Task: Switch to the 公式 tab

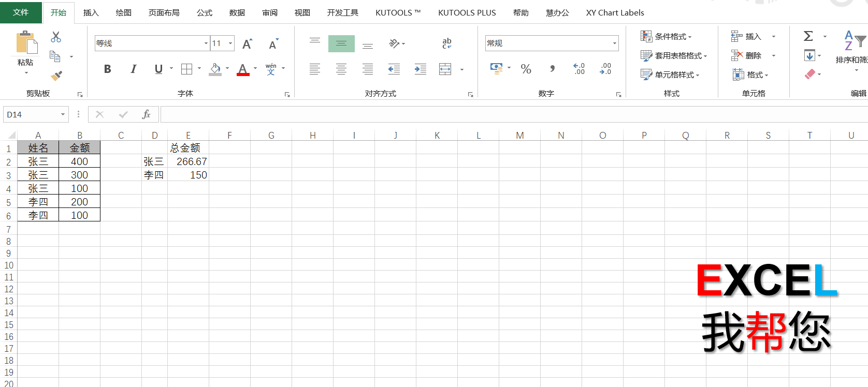Action: pos(205,12)
